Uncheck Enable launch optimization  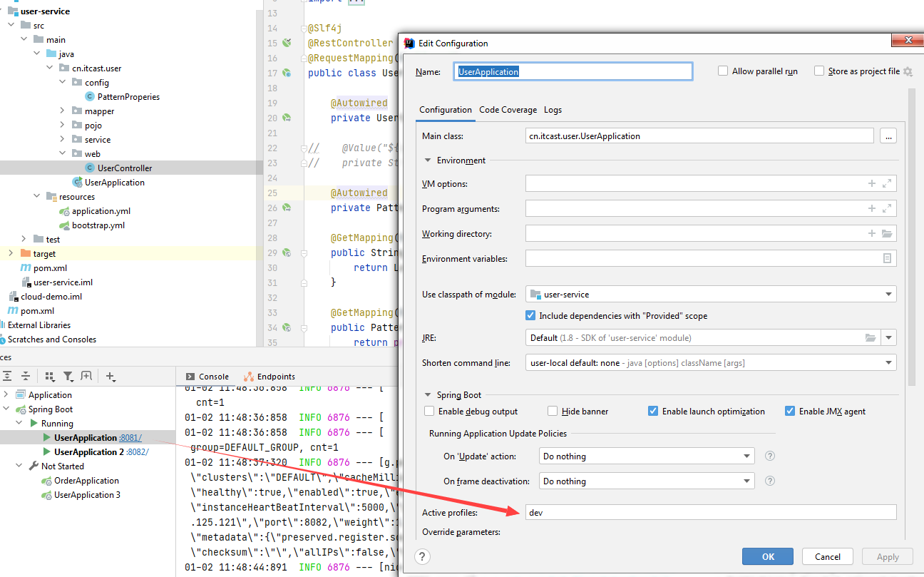click(x=653, y=411)
